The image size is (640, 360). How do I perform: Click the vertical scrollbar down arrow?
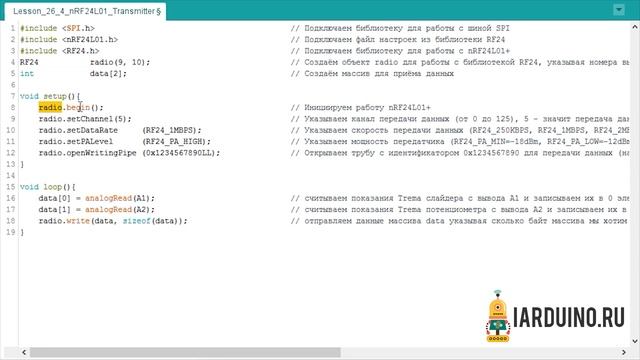(635, 341)
